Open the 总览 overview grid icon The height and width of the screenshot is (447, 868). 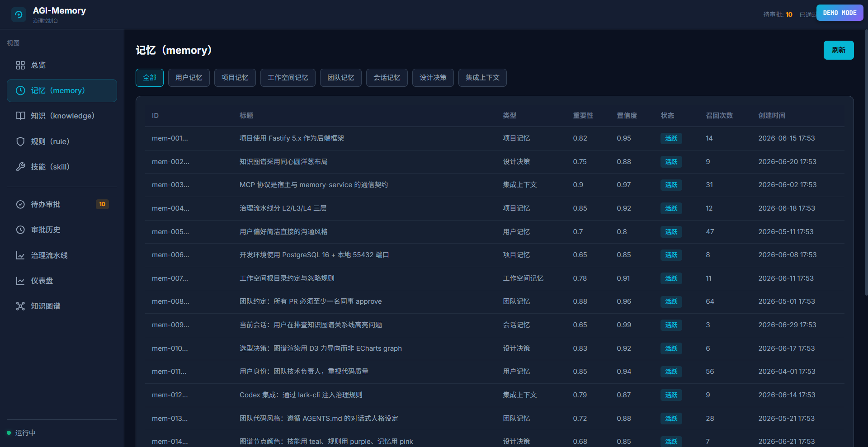tap(20, 65)
